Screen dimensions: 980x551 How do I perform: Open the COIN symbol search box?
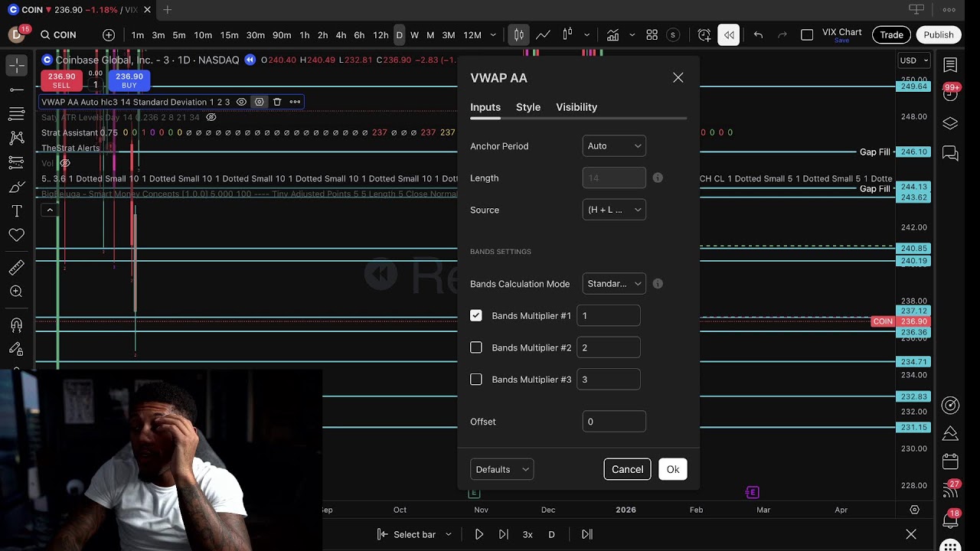(x=59, y=35)
